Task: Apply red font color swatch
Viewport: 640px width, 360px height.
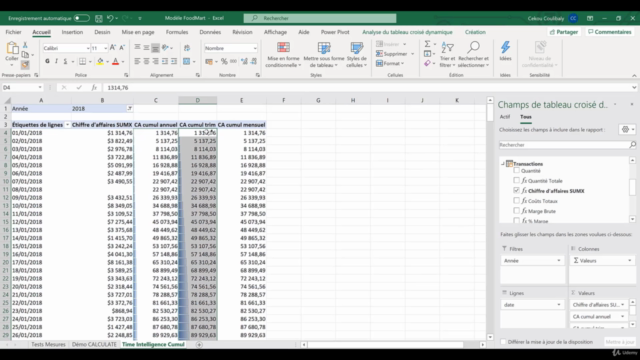Action: 116,61
